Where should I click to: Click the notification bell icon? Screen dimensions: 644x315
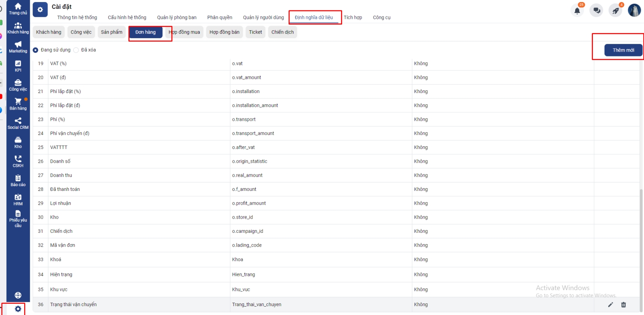[x=577, y=11]
